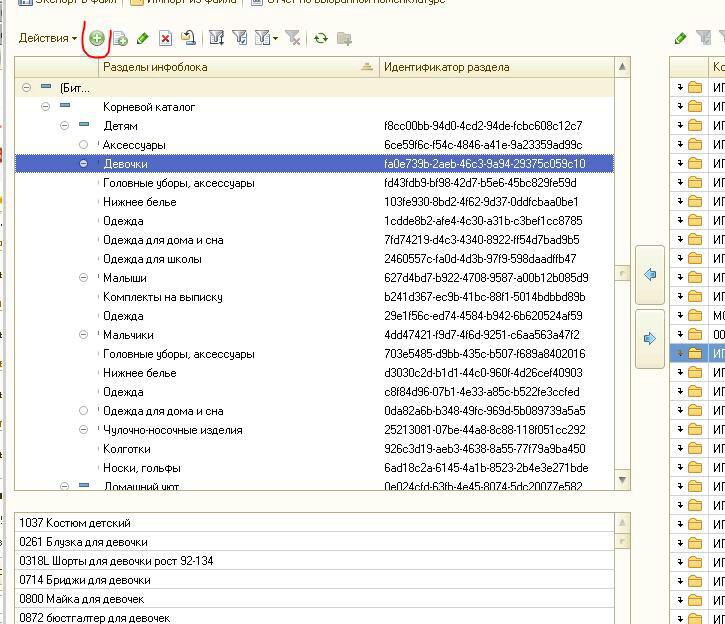Click the green Add new item icon
Viewport: 725px width, 624px height.
[97, 38]
